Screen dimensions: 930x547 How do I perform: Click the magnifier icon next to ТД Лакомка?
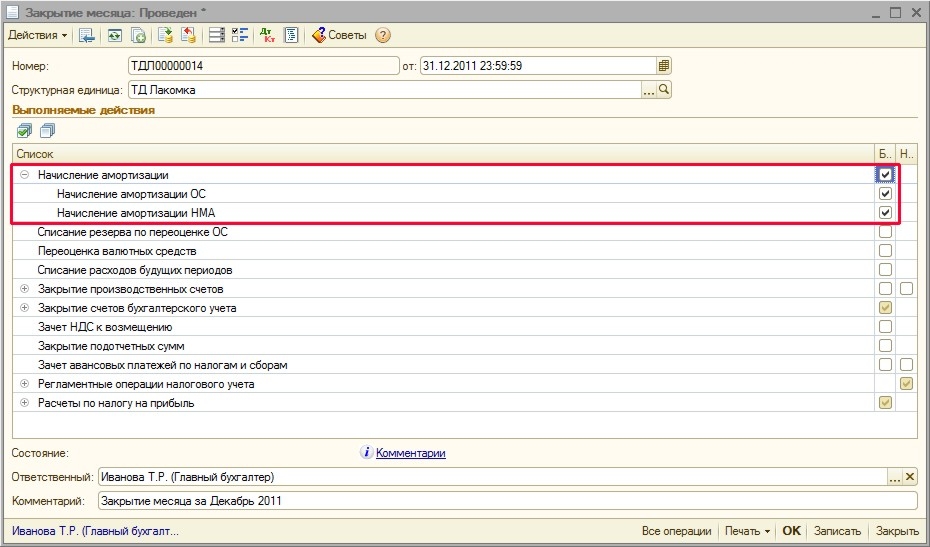coord(664,90)
